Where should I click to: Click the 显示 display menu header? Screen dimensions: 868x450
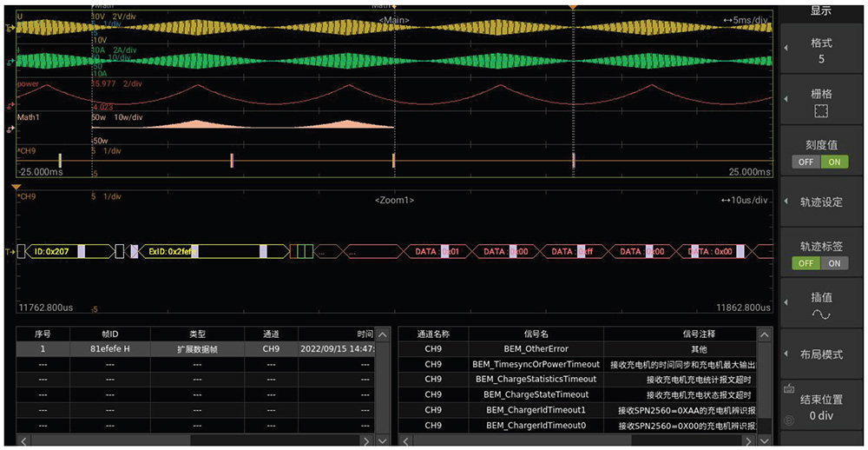coord(821,10)
